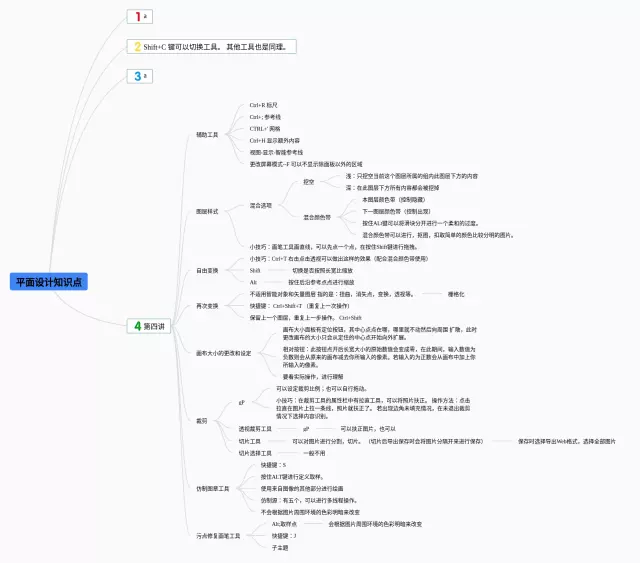Select the 仿制图章工具 branch node
The width and height of the screenshot is (640, 563).
pyautogui.click(x=212, y=488)
